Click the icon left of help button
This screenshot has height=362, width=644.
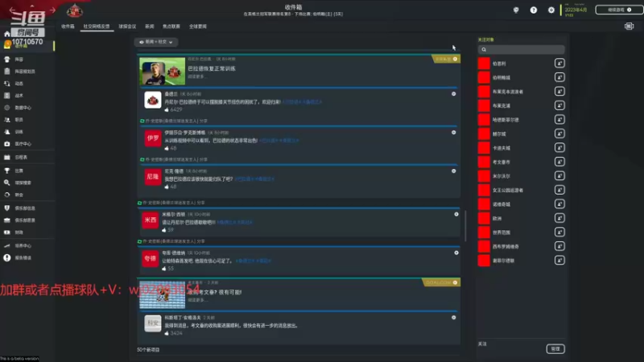516,10
